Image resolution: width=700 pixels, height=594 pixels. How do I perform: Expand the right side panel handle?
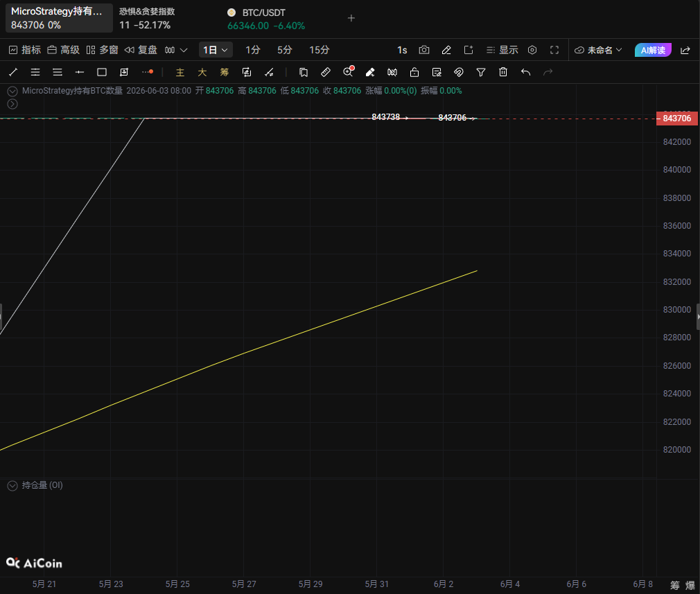click(x=698, y=317)
